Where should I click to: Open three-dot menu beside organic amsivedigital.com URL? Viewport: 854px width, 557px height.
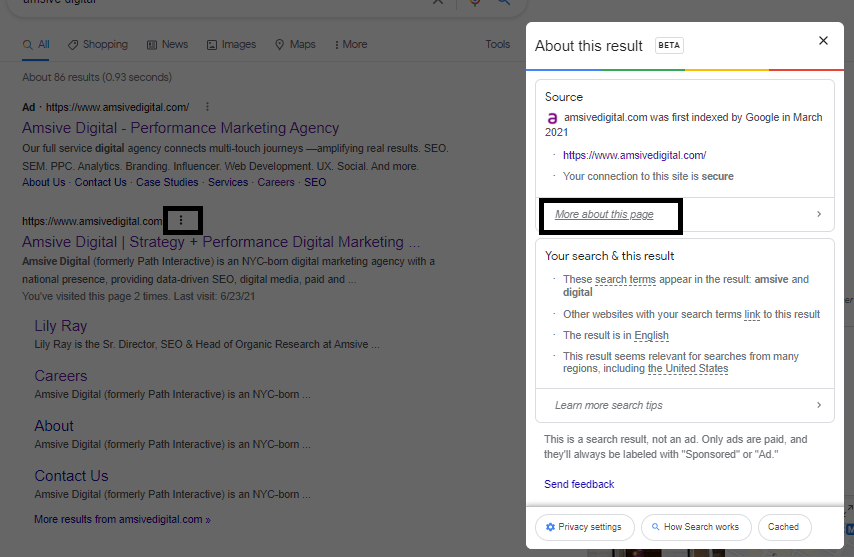(x=181, y=221)
